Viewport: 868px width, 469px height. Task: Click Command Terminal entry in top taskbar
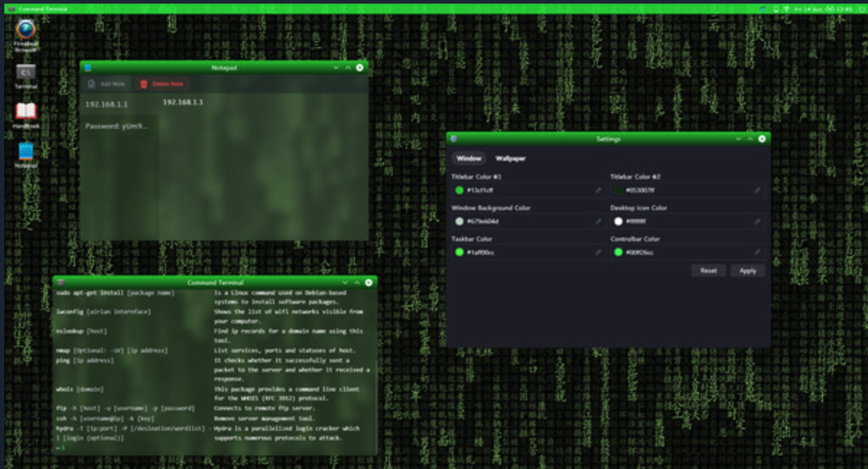[x=38, y=9]
